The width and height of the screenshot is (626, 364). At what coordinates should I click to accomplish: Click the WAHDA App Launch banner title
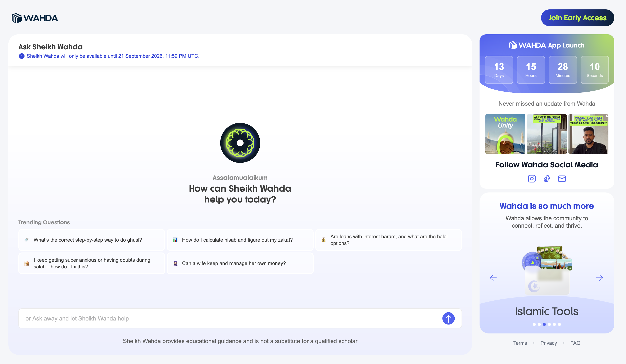546,45
